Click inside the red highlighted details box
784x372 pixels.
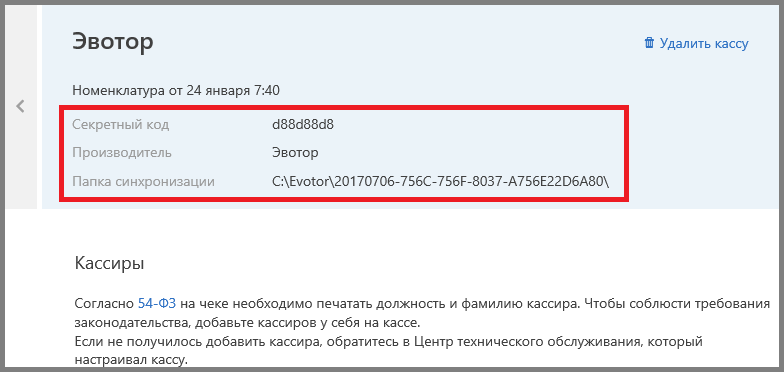click(x=344, y=153)
